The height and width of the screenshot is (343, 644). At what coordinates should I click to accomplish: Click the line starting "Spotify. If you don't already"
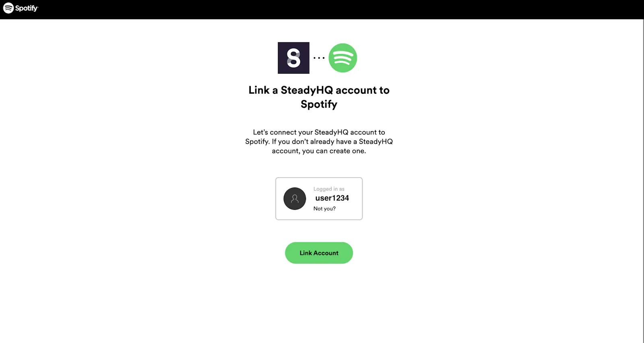click(x=319, y=142)
